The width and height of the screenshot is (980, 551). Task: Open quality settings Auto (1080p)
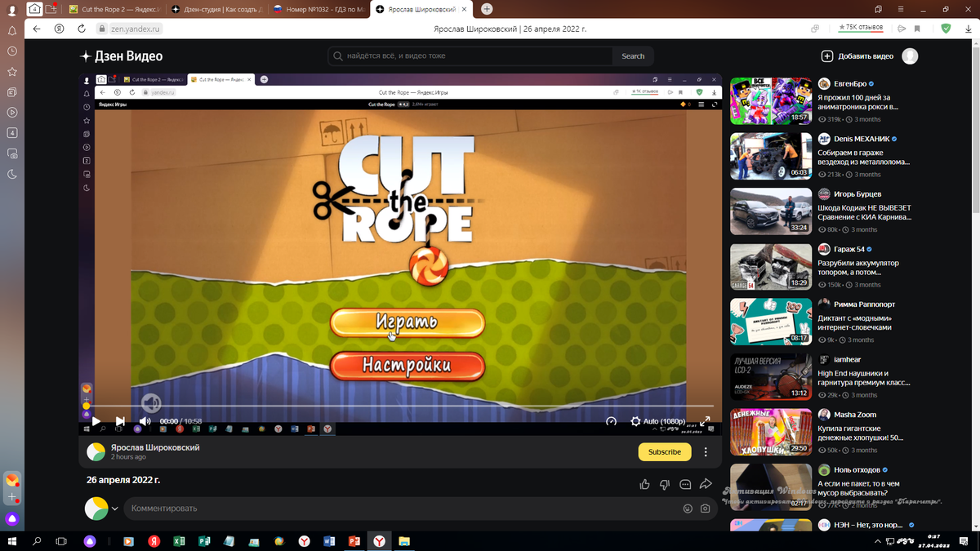click(x=657, y=421)
